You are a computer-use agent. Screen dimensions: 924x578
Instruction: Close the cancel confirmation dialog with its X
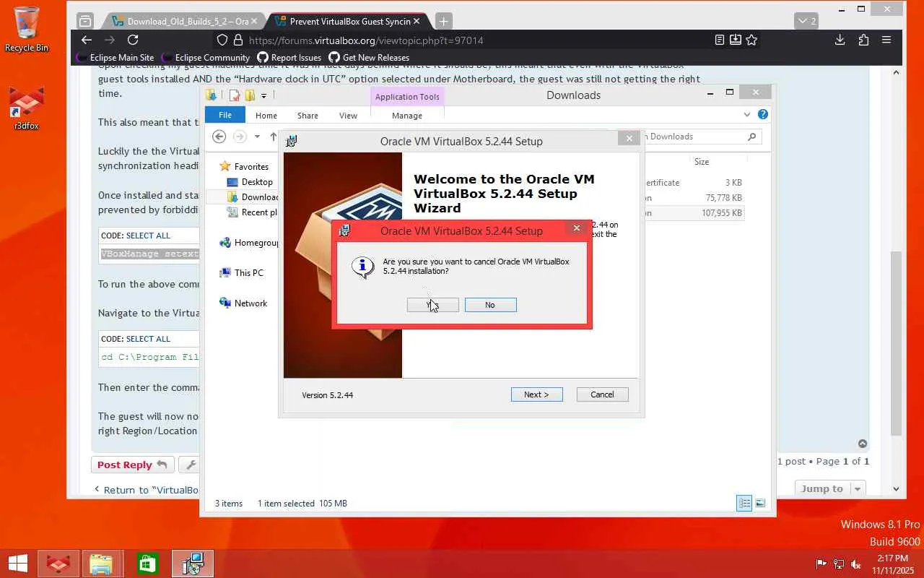tap(576, 228)
